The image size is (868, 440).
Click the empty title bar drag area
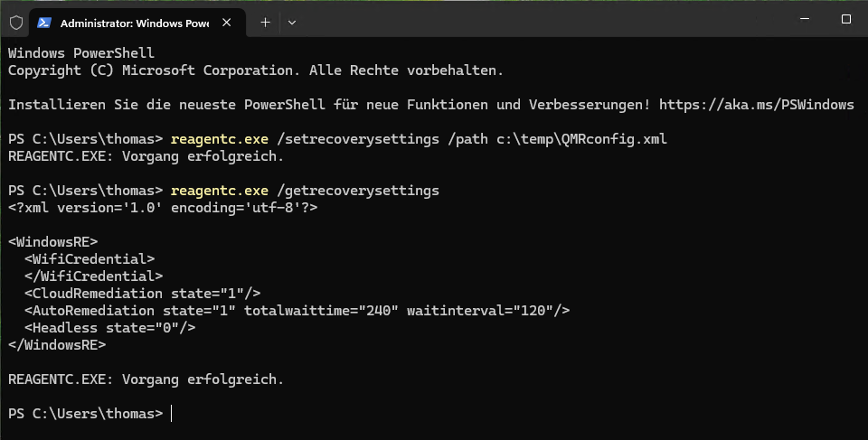pos(542,20)
